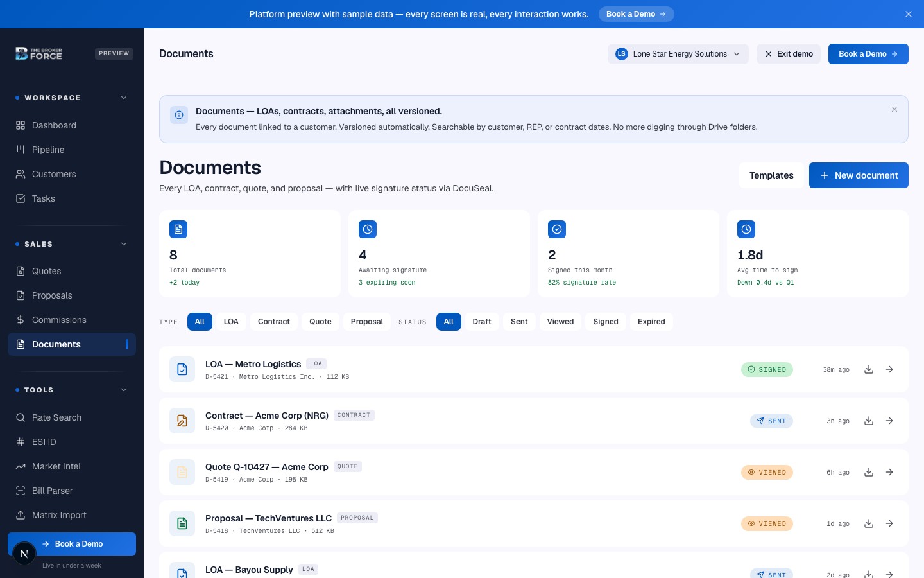This screenshot has width=924, height=578.
Task: Open Quotes in the Sales section
Action: click(x=72, y=271)
